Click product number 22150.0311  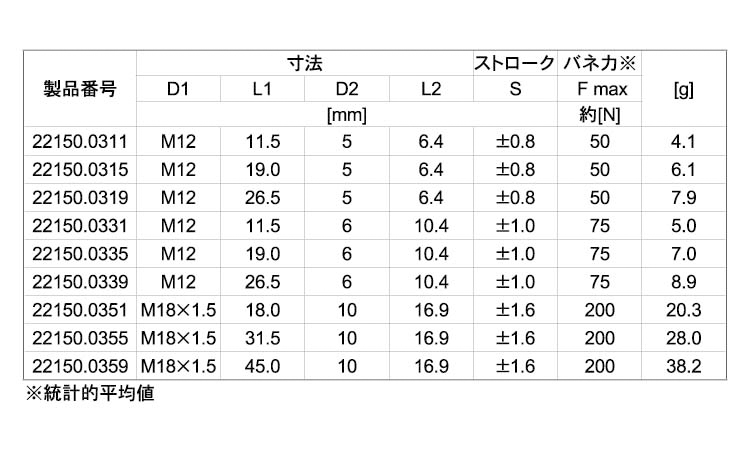tap(80, 141)
